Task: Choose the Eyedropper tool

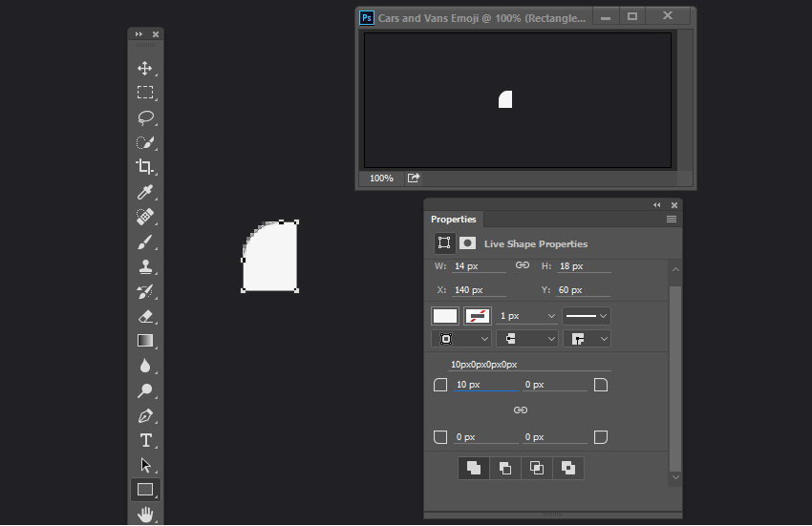Action: pyautogui.click(x=145, y=192)
